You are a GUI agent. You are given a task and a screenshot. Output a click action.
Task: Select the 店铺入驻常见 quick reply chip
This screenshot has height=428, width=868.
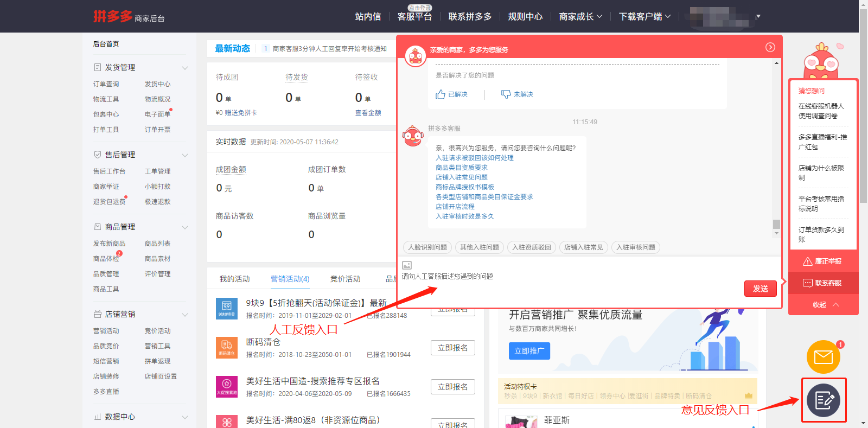point(584,247)
